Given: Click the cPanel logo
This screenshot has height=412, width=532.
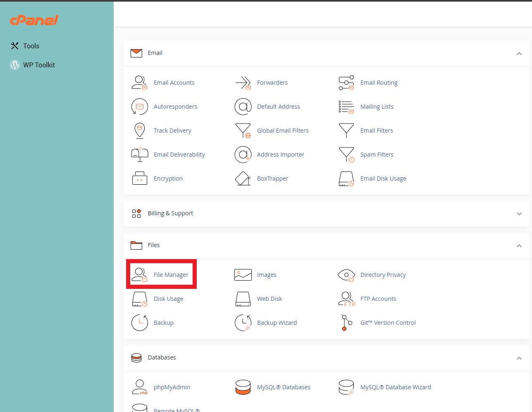Looking at the screenshot, I should pyautogui.click(x=34, y=20).
